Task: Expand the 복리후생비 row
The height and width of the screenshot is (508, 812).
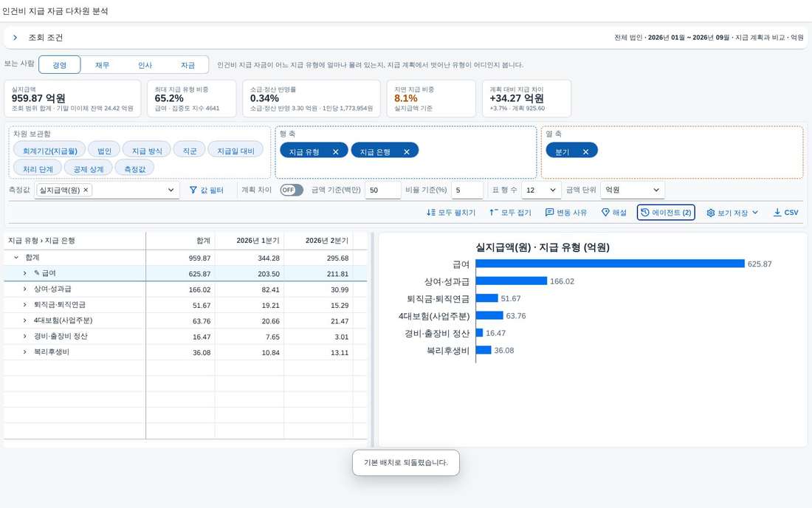Action: [x=24, y=351]
